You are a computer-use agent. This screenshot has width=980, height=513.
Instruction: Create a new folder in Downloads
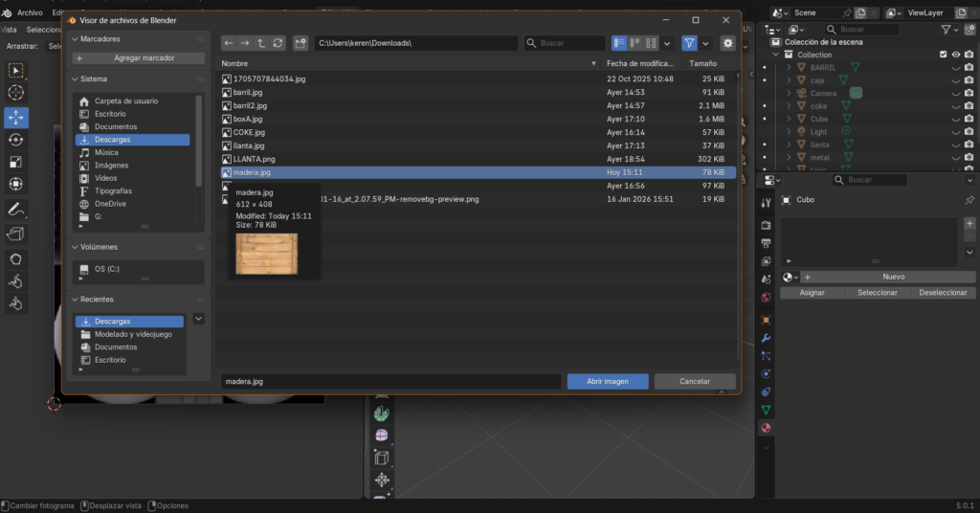click(301, 43)
